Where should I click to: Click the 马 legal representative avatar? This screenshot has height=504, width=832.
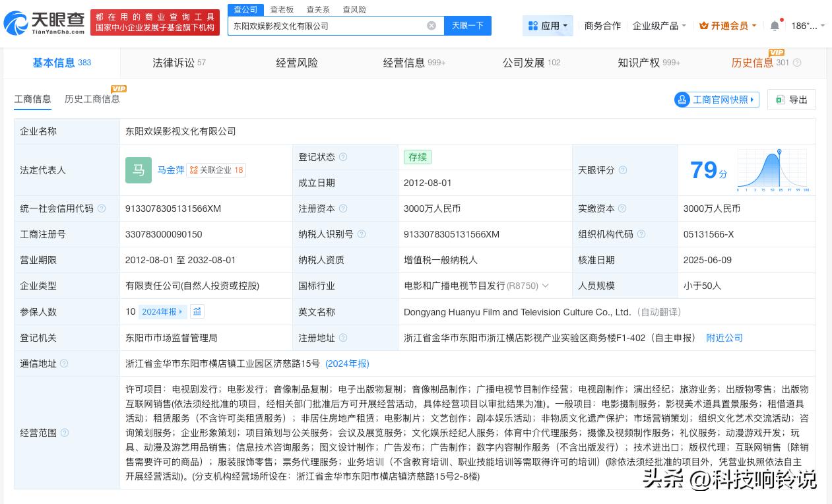(139, 170)
